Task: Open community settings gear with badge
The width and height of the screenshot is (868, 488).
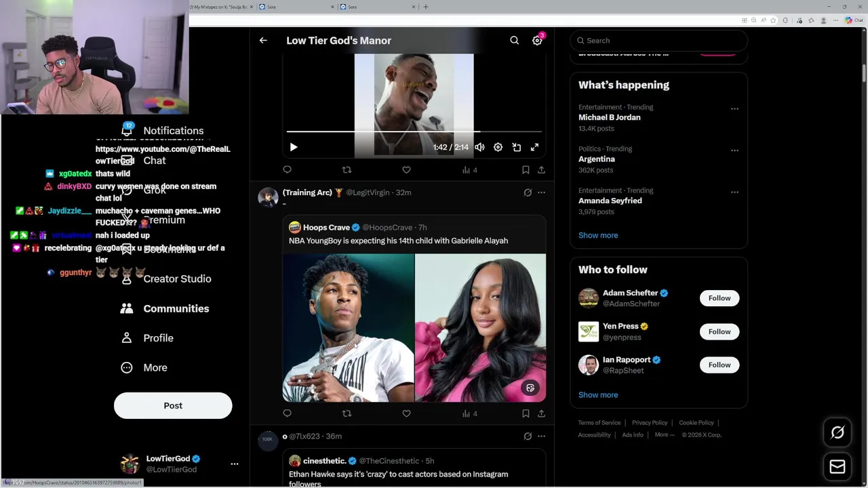Action: 538,40
